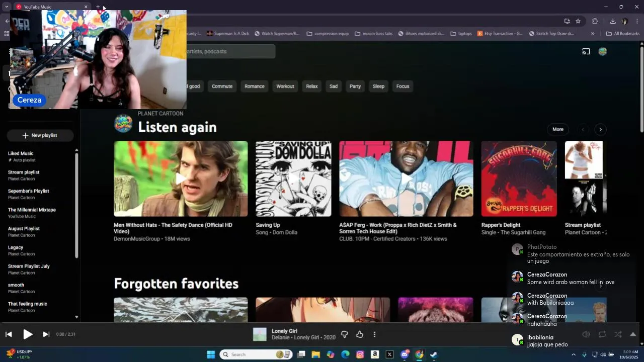The image size is (644, 362).
Task: Advance the Listen again carousel with next arrow
Action: click(600, 129)
